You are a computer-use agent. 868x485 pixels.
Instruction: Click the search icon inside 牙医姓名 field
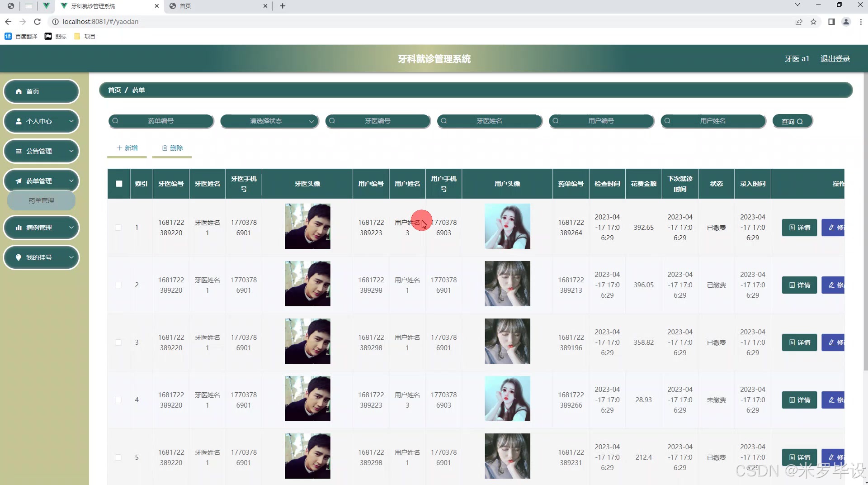click(444, 121)
